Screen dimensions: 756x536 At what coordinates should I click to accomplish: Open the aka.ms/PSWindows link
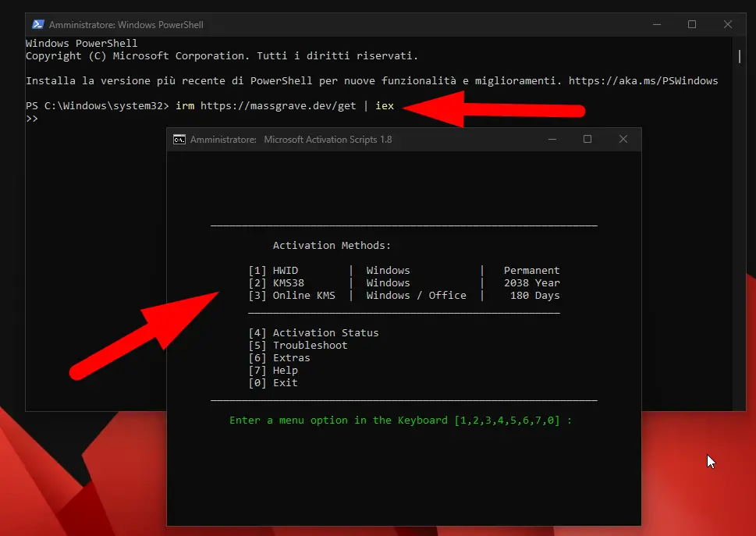click(643, 81)
